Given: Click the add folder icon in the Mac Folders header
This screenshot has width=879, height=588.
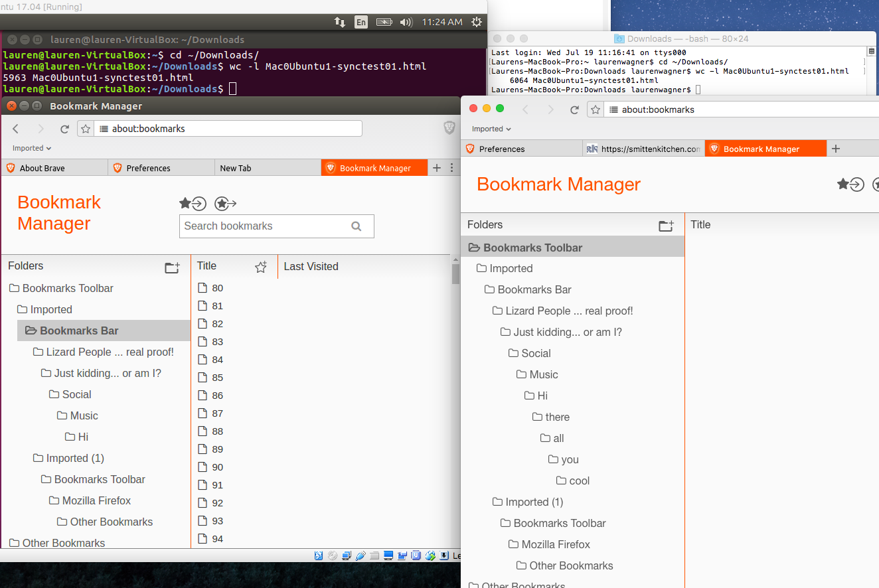Looking at the screenshot, I should [666, 226].
